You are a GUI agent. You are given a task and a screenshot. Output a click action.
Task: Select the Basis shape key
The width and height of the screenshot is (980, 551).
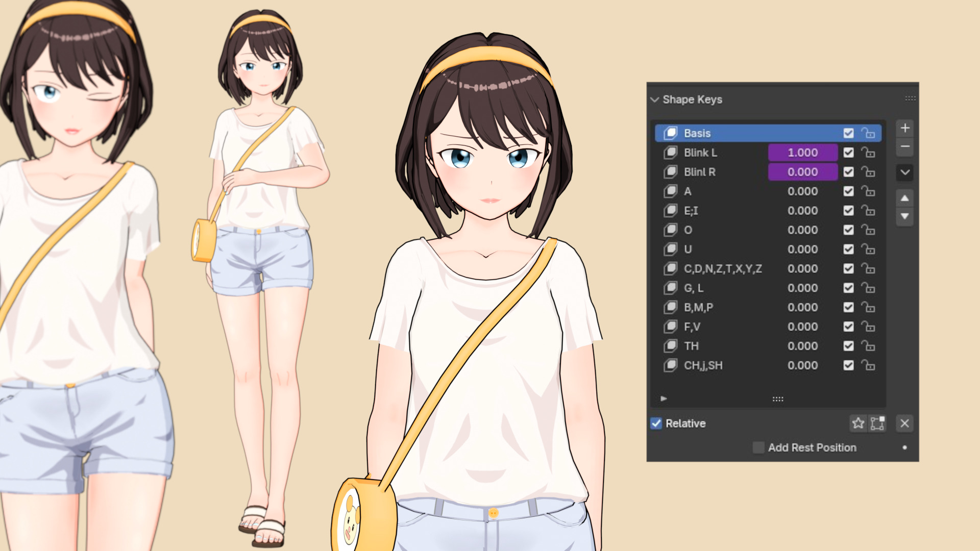[768, 133]
